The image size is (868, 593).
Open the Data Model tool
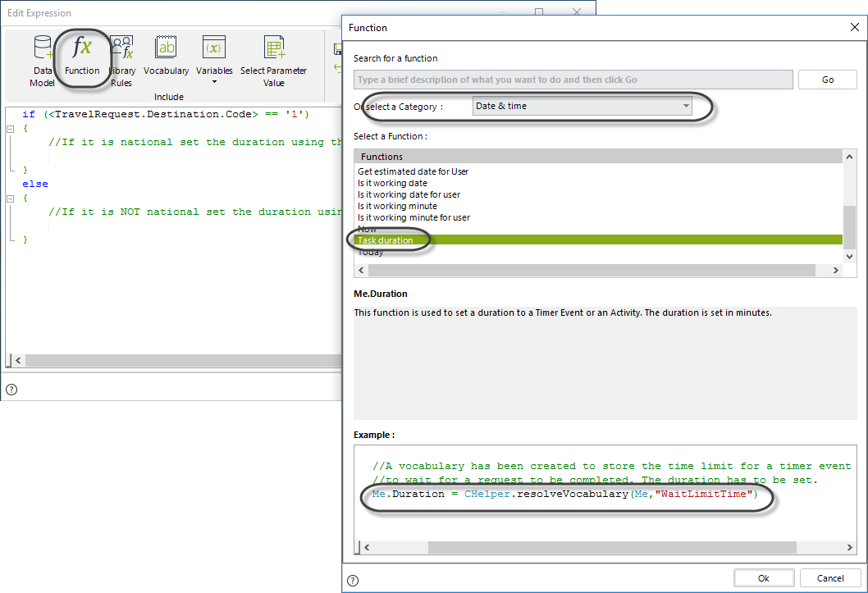pyautogui.click(x=42, y=61)
